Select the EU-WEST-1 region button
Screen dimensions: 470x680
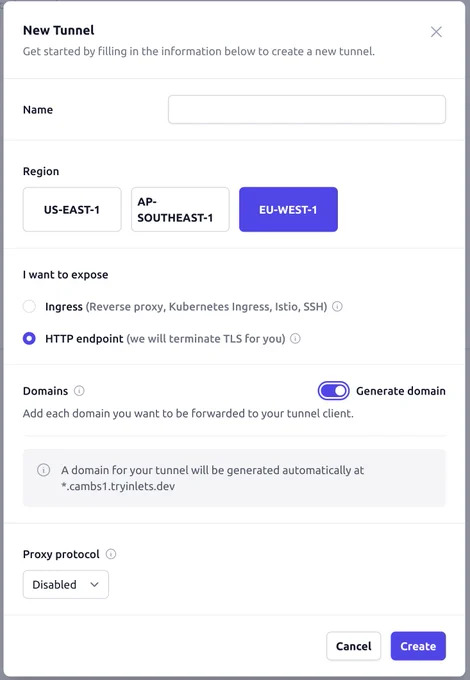(x=288, y=209)
